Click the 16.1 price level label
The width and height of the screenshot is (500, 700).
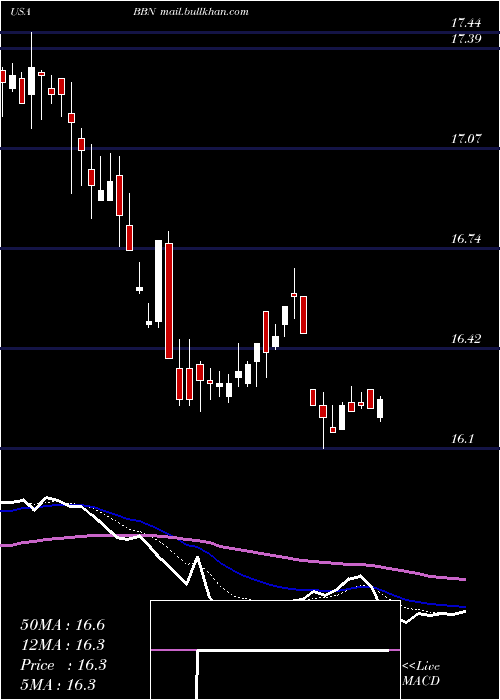pos(462,439)
